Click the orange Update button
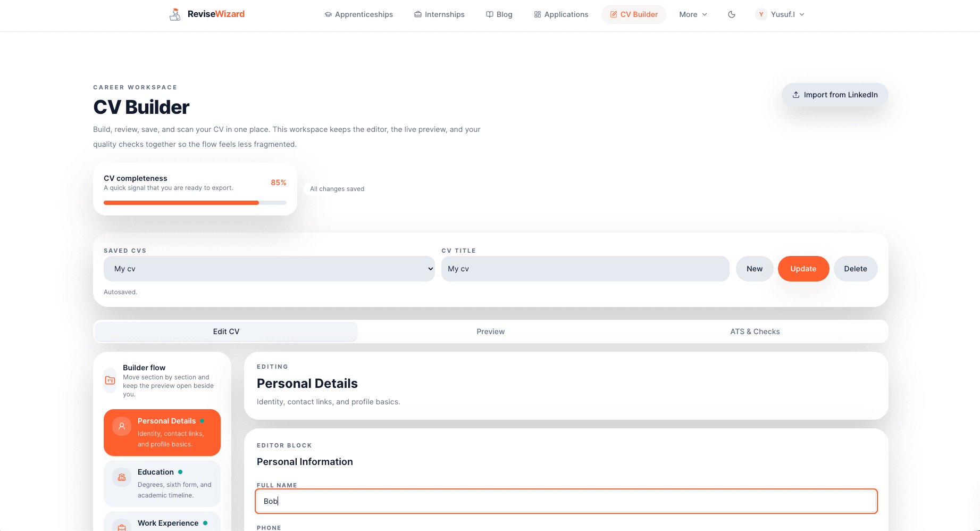 pyautogui.click(x=803, y=269)
